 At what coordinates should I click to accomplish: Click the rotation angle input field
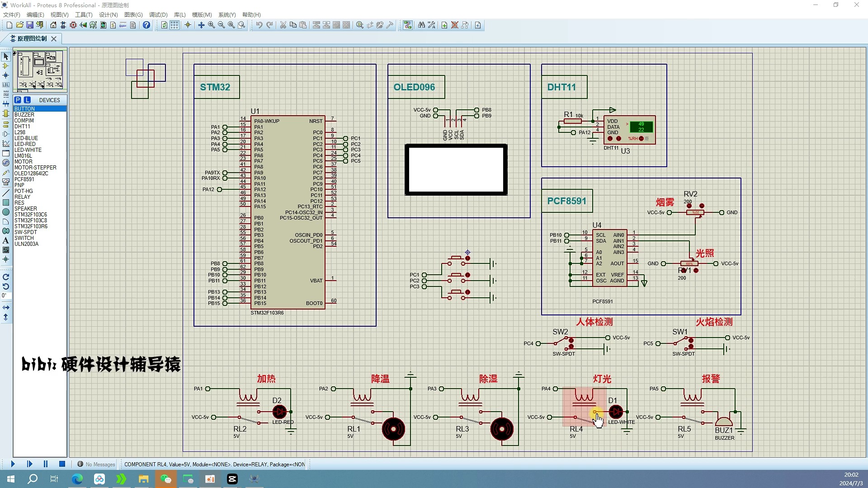[x=6, y=296]
